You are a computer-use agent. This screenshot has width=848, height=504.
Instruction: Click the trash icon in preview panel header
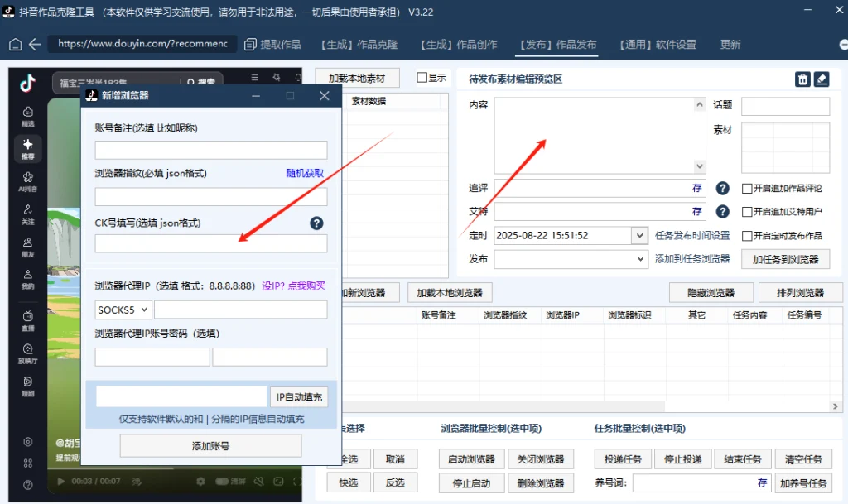802,79
